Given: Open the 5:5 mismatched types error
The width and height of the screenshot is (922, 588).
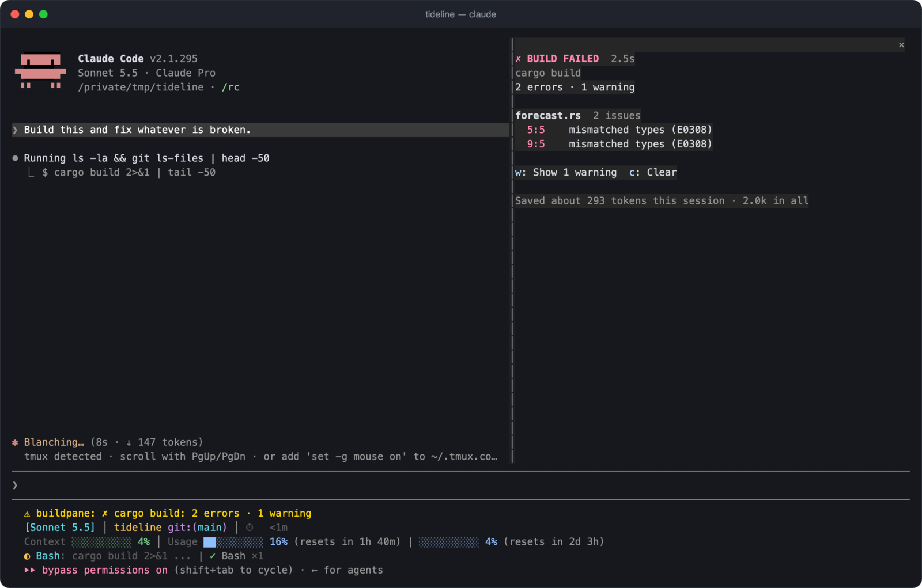Looking at the screenshot, I should [x=619, y=130].
